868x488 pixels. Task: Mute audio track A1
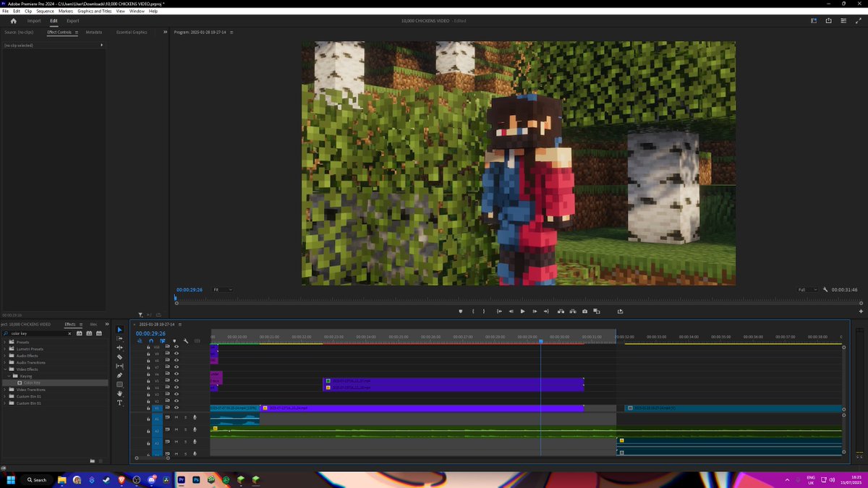[176, 418]
